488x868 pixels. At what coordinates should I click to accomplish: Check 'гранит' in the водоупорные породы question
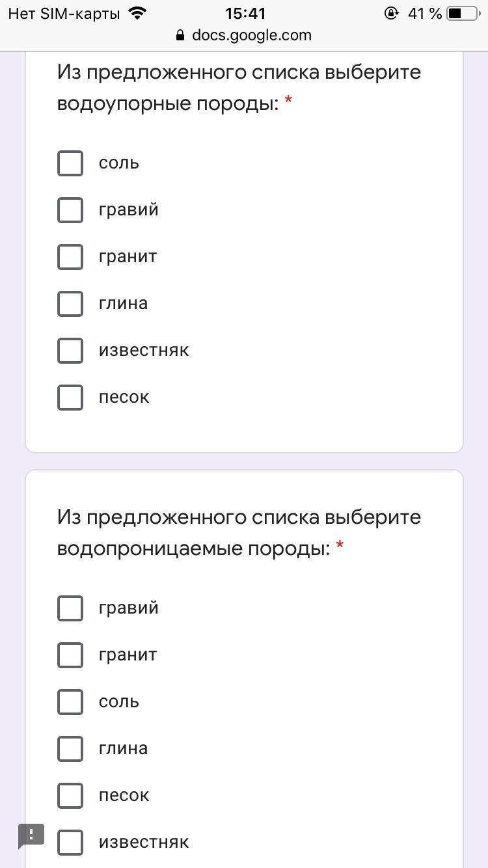pos(70,257)
